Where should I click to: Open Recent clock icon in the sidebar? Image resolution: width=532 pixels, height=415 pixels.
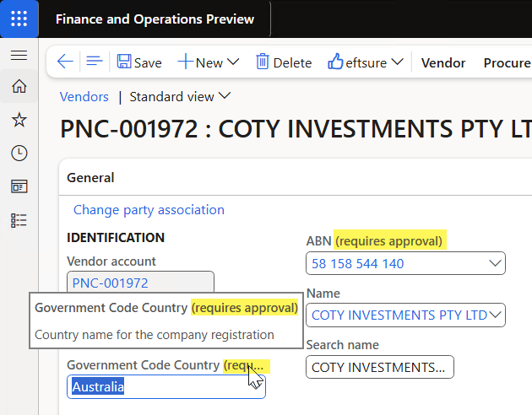[19, 154]
